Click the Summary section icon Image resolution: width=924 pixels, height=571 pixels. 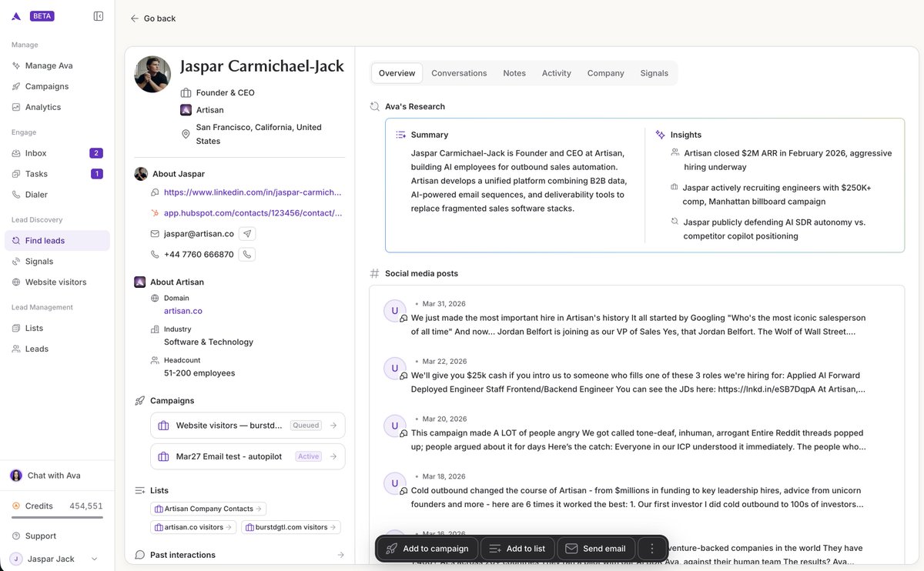click(400, 135)
